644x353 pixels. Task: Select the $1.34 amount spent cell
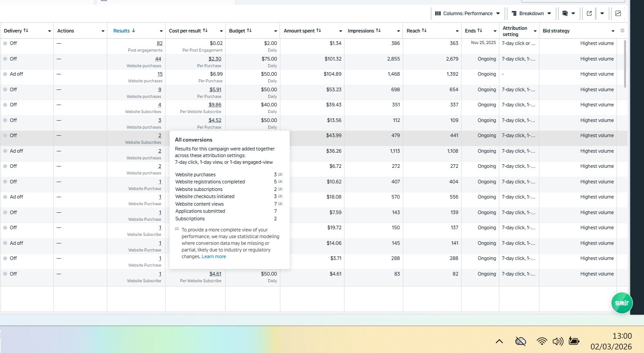(312, 46)
